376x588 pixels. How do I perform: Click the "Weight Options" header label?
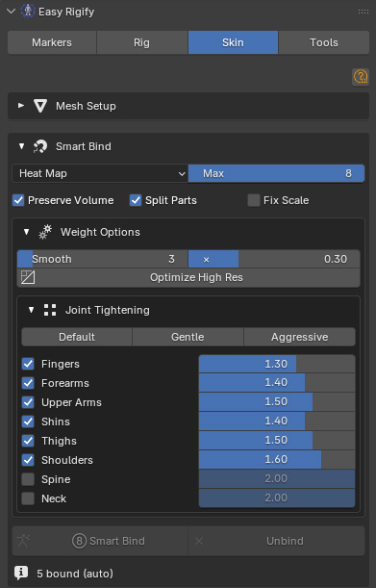pyautogui.click(x=100, y=232)
